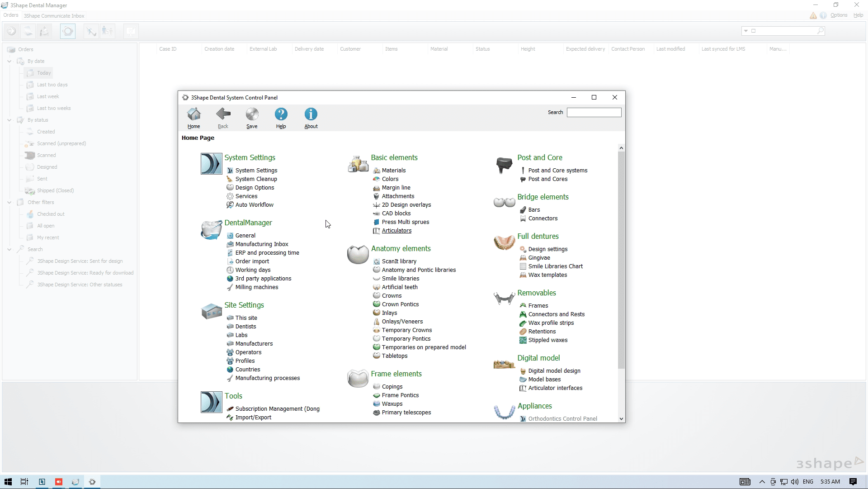
Task: Open Help with the question mark icon
Action: point(281,114)
